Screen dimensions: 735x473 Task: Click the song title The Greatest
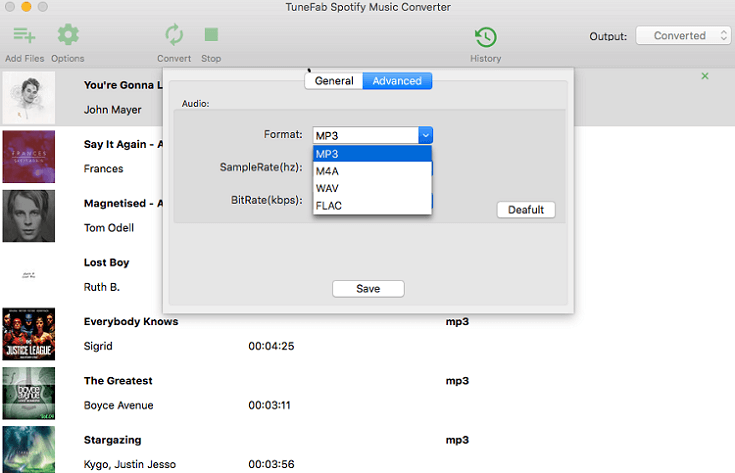(118, 381)
